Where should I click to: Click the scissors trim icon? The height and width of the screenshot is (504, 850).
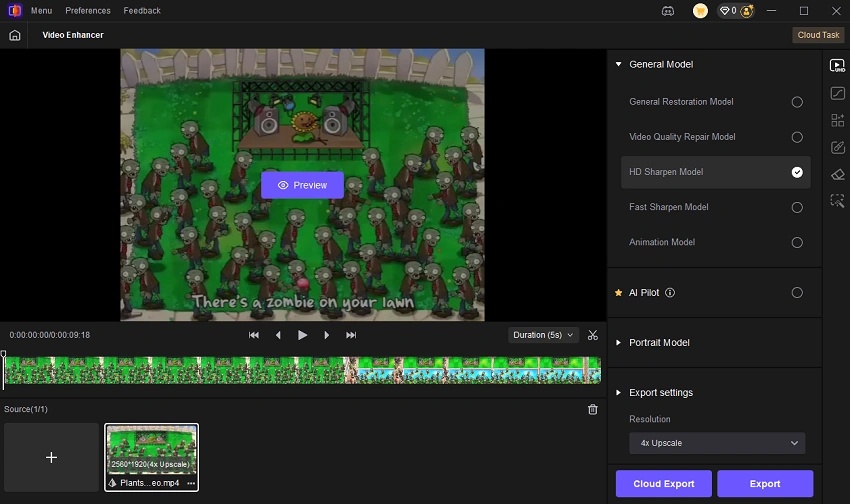click(x=593, y=335)
